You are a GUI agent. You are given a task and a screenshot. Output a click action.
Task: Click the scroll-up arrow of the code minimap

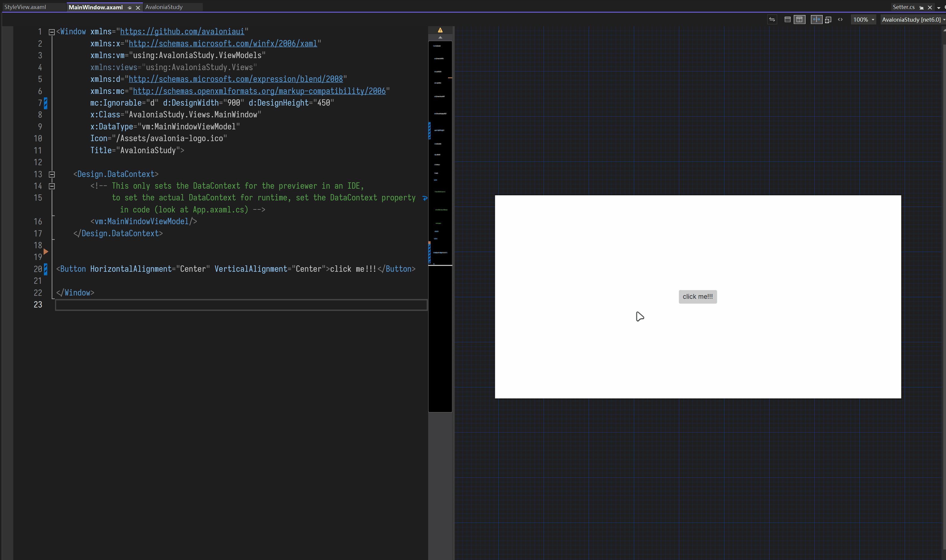[x=440, y=37]
